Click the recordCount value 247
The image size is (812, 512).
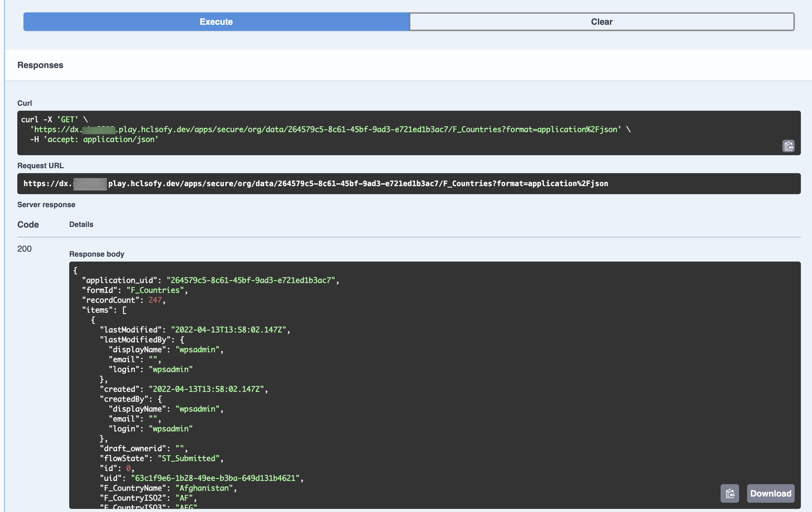[x=155, y=300]
